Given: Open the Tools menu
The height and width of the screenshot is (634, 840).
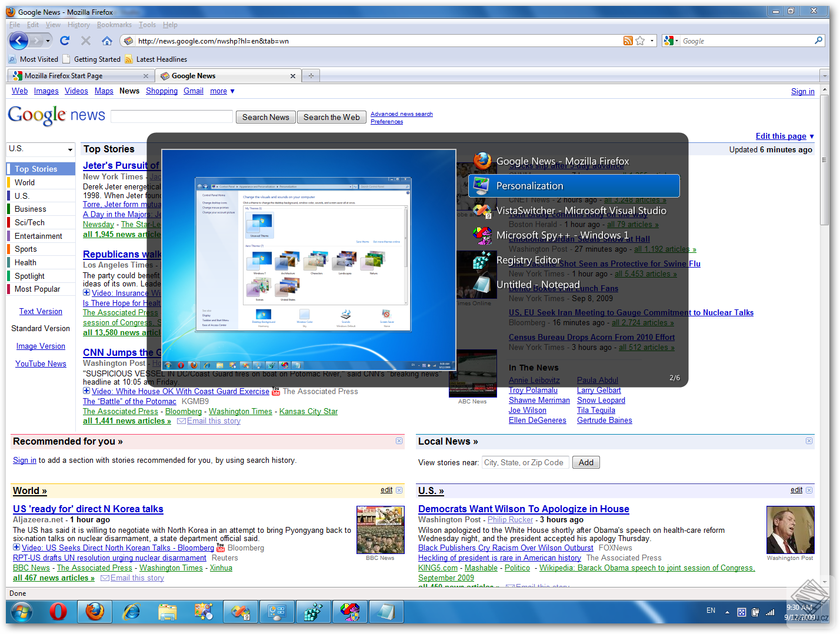Looking at the screenshot, I should point(147,25).
